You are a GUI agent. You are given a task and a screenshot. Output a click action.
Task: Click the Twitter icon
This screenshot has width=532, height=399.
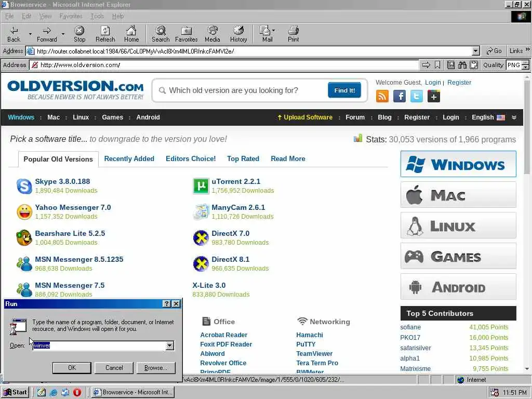417,96
